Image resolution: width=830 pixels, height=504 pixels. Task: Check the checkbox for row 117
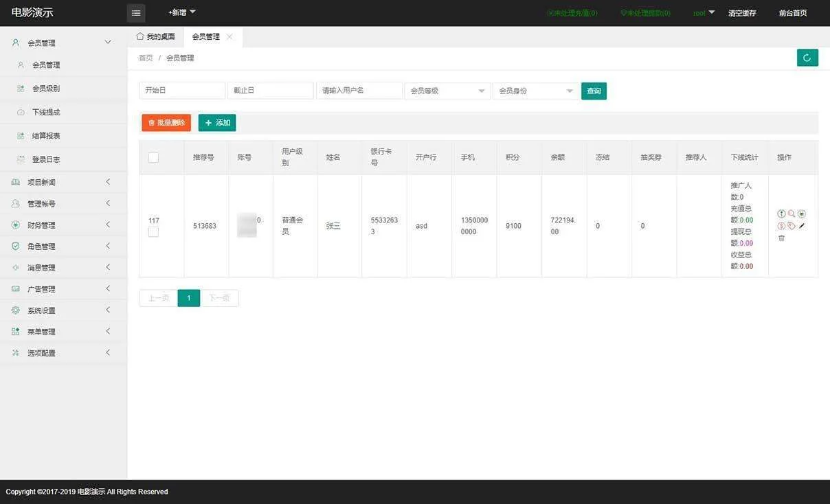coord(153,232)
